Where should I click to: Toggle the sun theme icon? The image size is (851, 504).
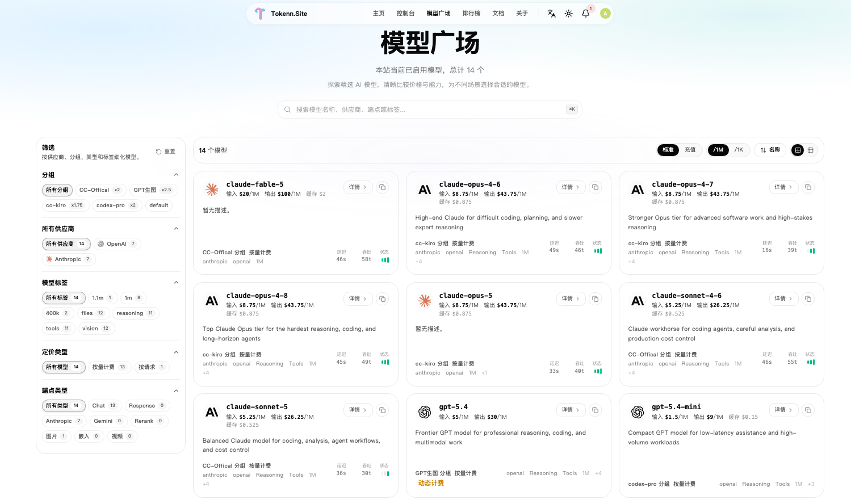coord(568,14)
